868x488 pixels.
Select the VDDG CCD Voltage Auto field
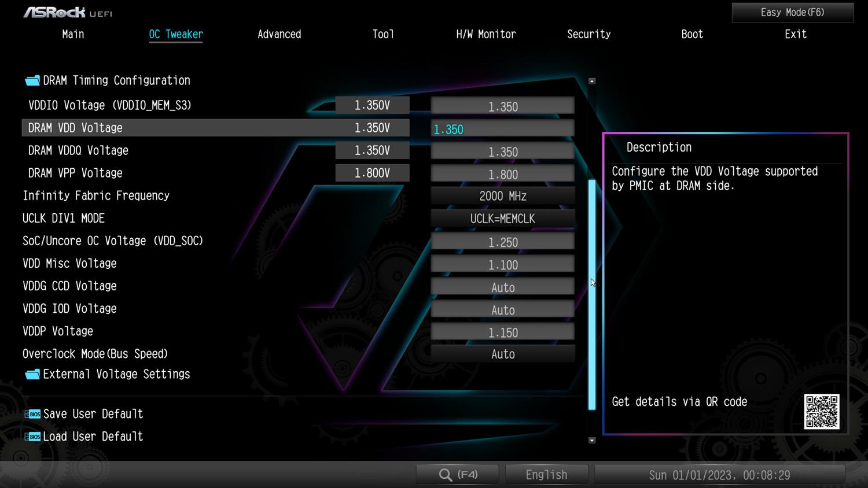(502, 287)
